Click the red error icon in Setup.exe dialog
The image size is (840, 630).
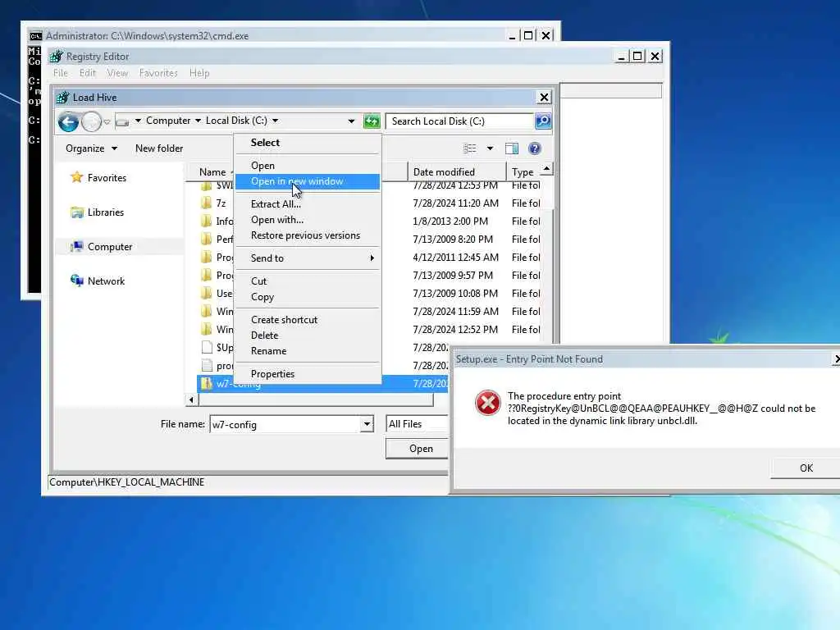coord(487,402)
